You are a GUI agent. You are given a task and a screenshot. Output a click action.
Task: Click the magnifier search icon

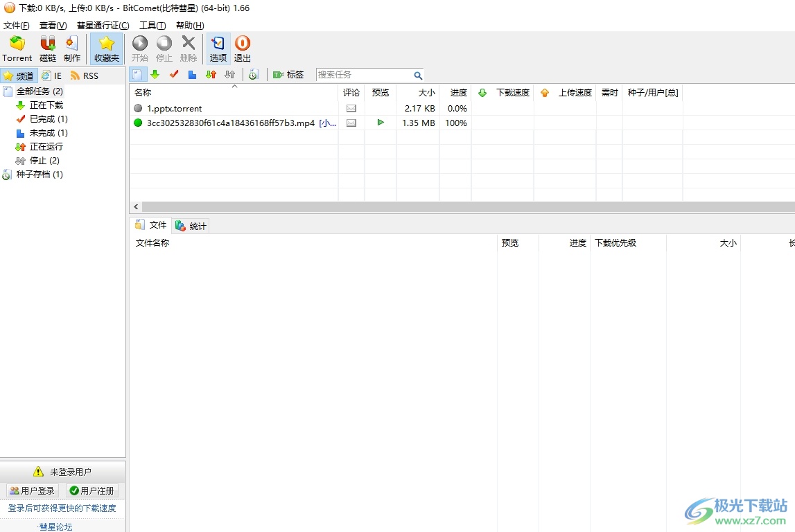[418, 76]
